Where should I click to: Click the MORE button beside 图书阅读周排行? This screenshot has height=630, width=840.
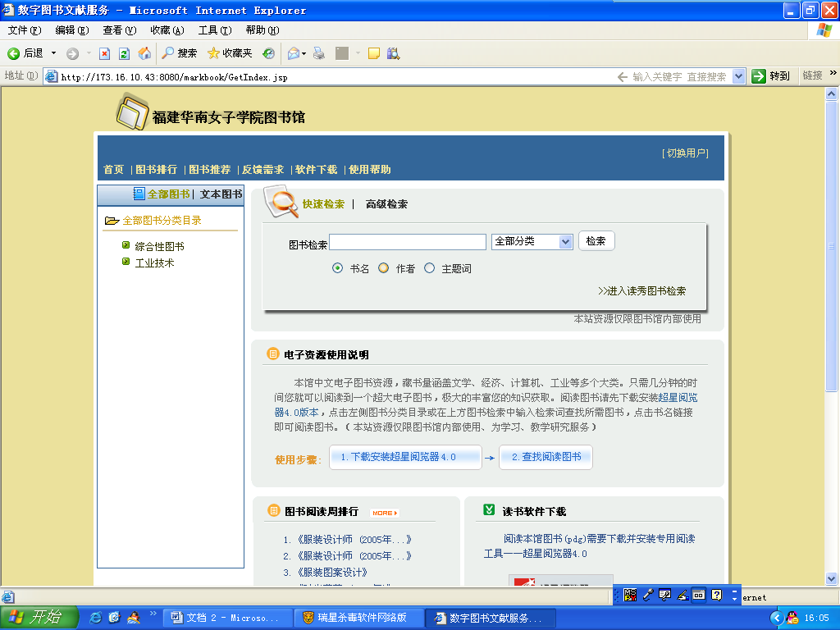[x=385, y=513]
